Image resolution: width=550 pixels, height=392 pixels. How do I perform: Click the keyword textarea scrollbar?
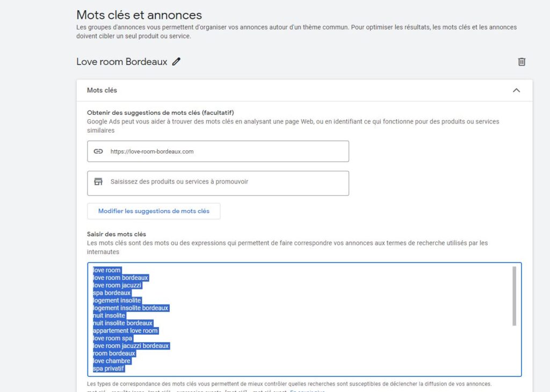pyautogui.click(x=514, y=295)
